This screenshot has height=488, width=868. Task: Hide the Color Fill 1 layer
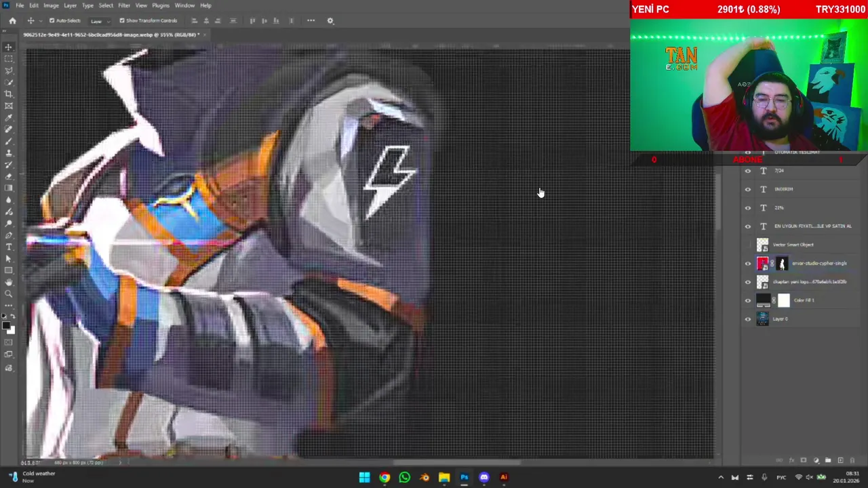[x=748, y=300]
